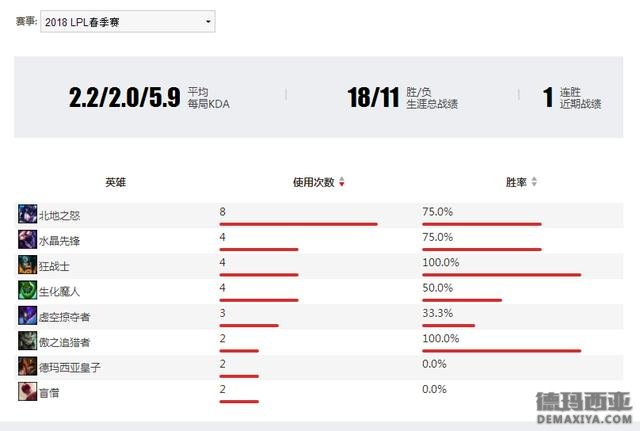Click the 使用次数 column header text
640x431 pixels.
313,182
